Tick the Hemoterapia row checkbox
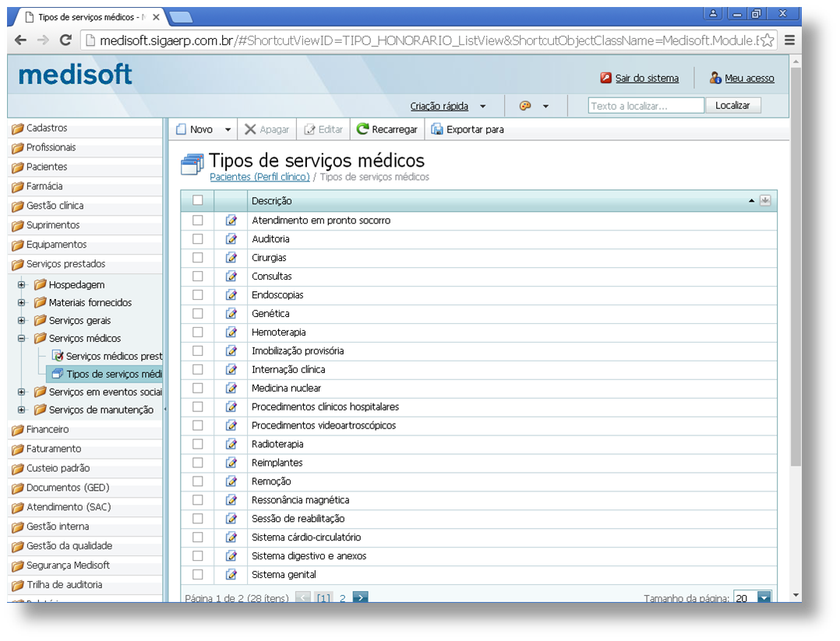Screen dimensions: 840x641 (x=198, y=332)
